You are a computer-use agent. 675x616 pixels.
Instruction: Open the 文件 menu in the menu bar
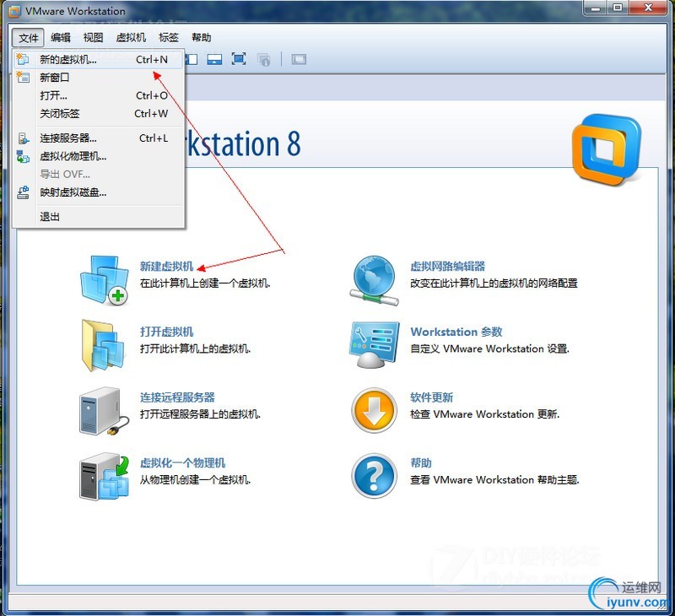[29, 38]
